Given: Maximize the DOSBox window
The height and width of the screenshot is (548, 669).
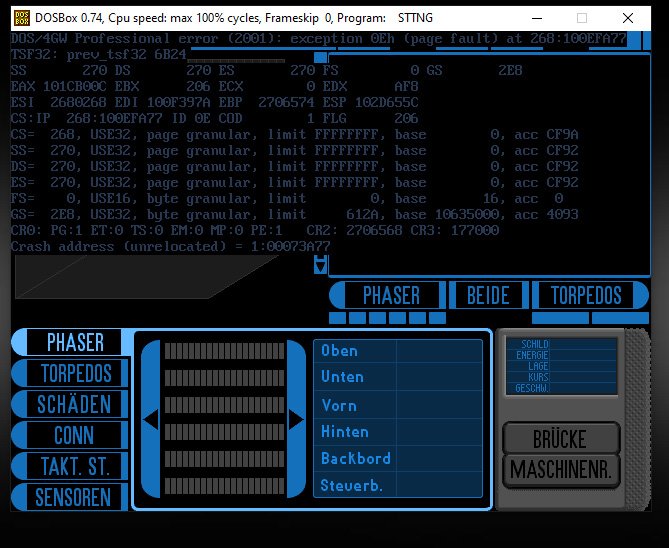Looking at the screenshot, I should [x=582, y=18].
